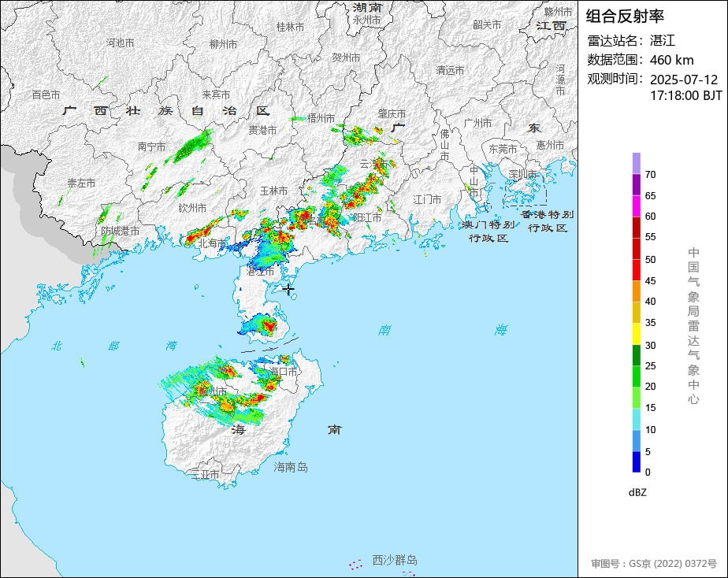Click the vertical 中国气象局雷达气象中心 text
Viewport: 728px width, 578px height.
click(693, 326)
